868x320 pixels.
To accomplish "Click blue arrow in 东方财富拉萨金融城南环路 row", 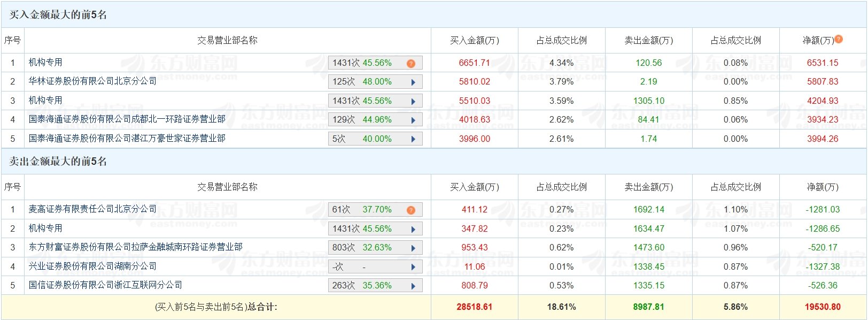I will pyautogui.click(x=413, y=248).
